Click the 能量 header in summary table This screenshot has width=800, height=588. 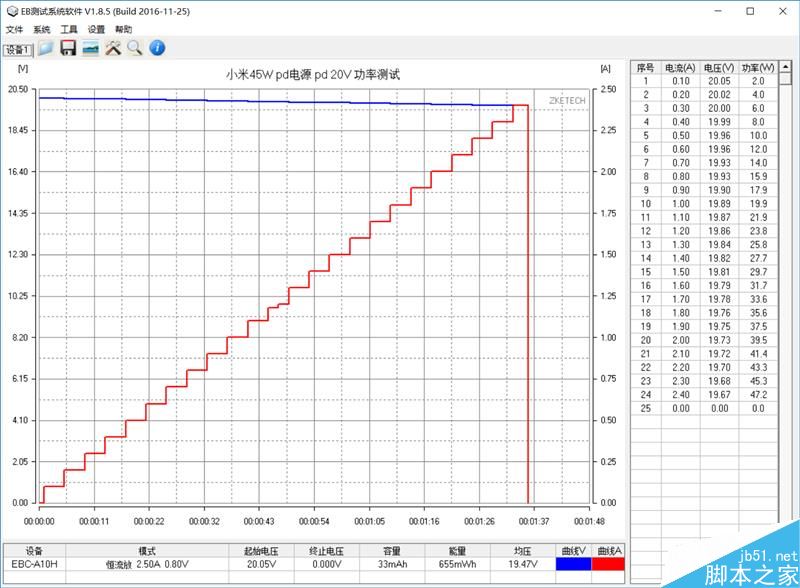457,551
